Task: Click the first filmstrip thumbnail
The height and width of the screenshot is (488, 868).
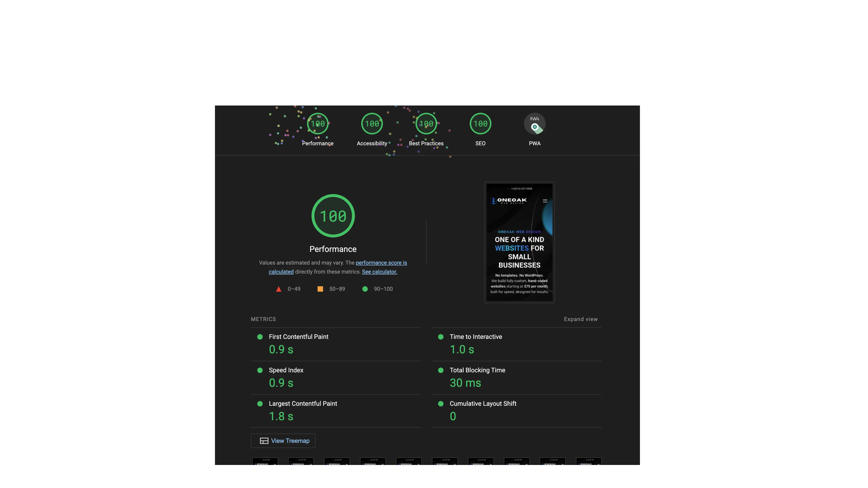Action: 265,462
